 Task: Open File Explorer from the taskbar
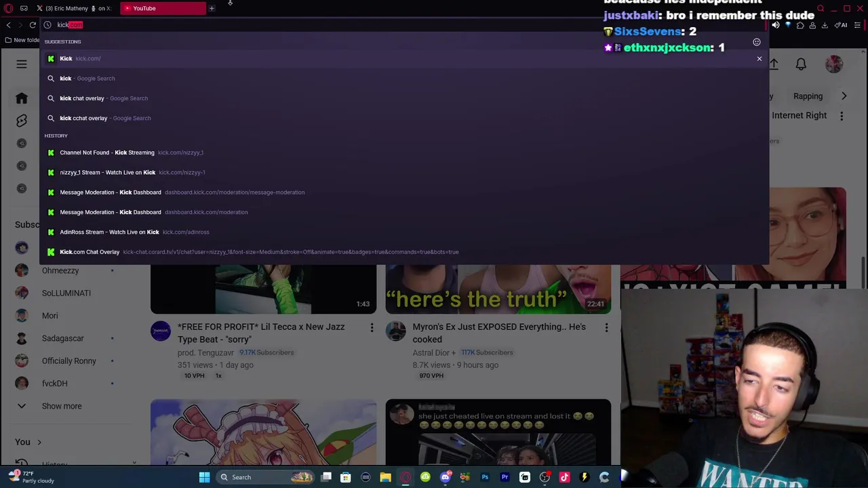385,477
